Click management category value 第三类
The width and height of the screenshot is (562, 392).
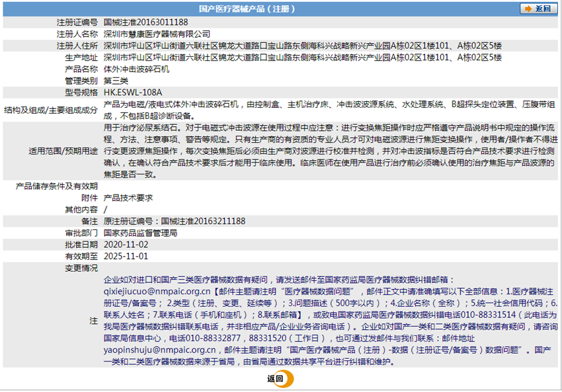[116, 81]
